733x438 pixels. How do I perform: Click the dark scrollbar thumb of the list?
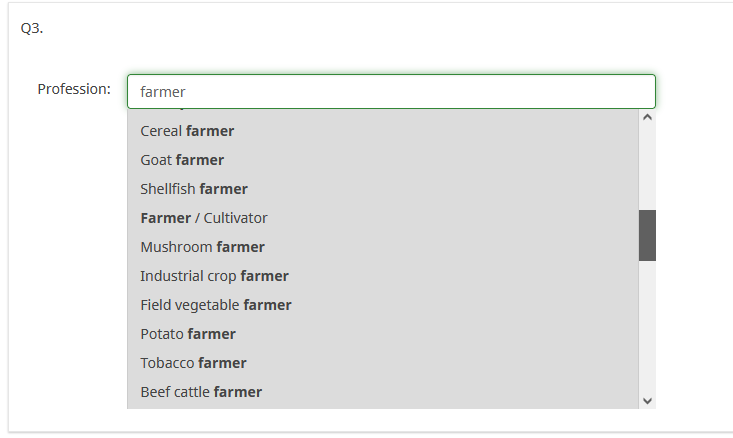pos(647,235)
